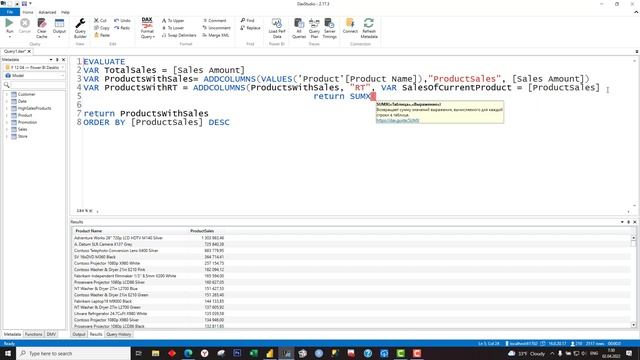Click Refresh Metadata
Screen dimensions: 640x360
click(x=369, y=28)
